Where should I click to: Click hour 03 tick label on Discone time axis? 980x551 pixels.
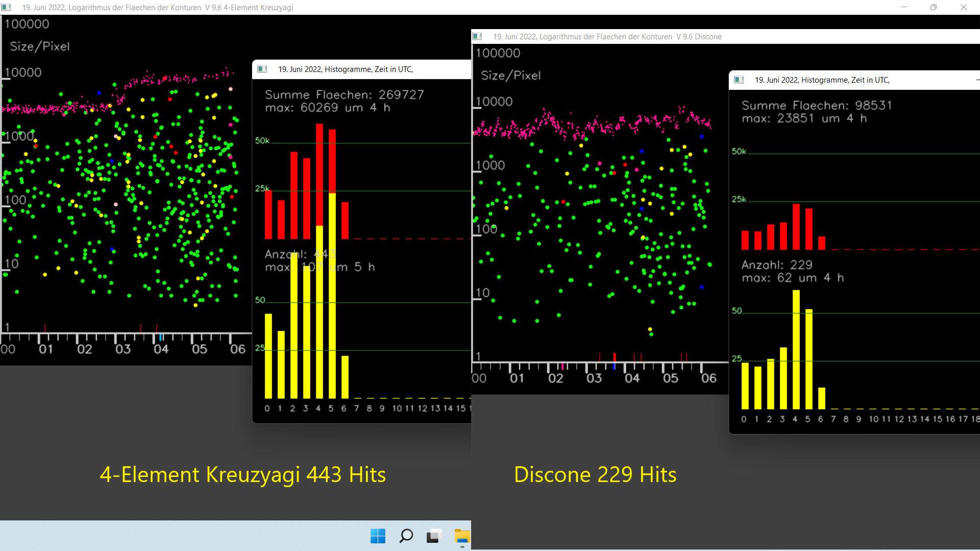pyautogui.click(x=594, y=379)
